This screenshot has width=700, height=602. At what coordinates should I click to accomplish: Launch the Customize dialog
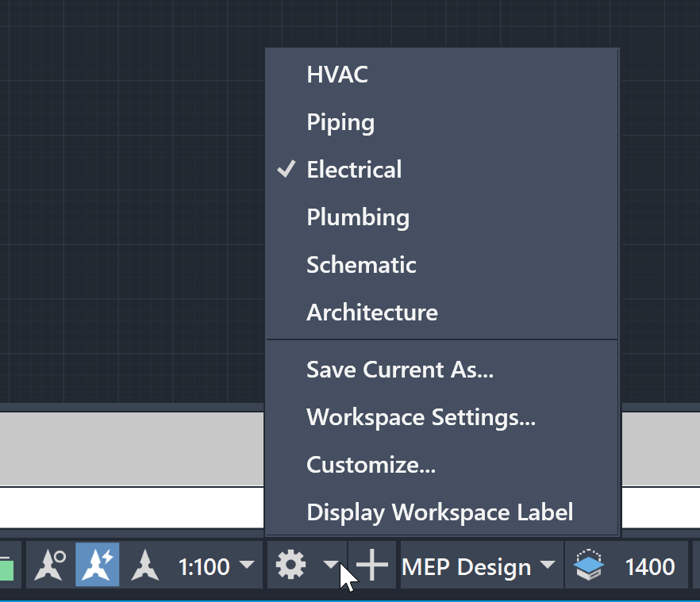(x=371, y=464)
